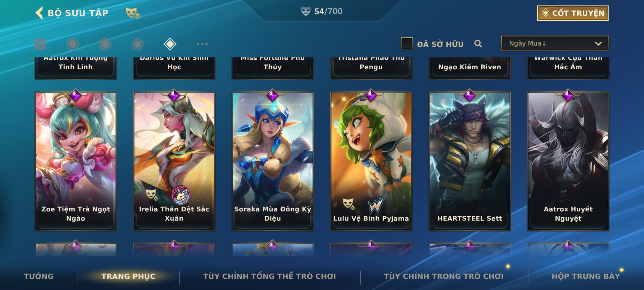Screen dimensions: 644x290
Task: Tick the Đã Sở Hữu checkbox
Action: 407,44
